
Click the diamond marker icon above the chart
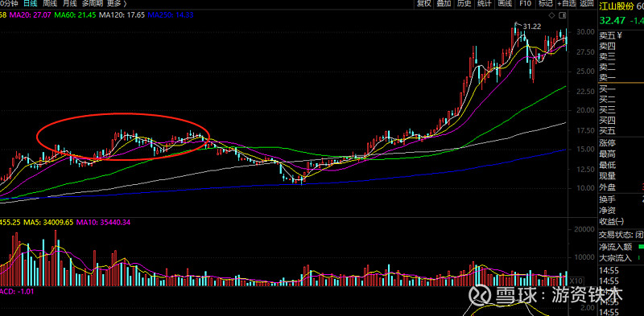[x=552, y=14]
